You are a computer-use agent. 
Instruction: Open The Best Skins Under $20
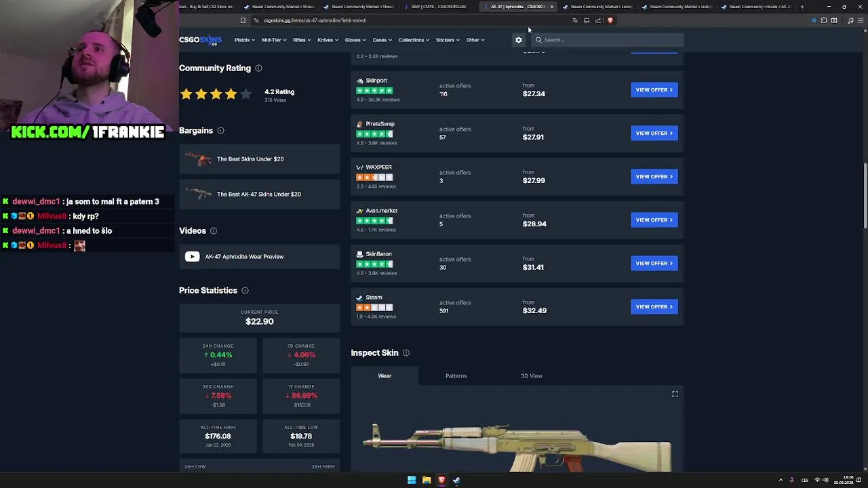pyautogui.click(x=259, y=159)
